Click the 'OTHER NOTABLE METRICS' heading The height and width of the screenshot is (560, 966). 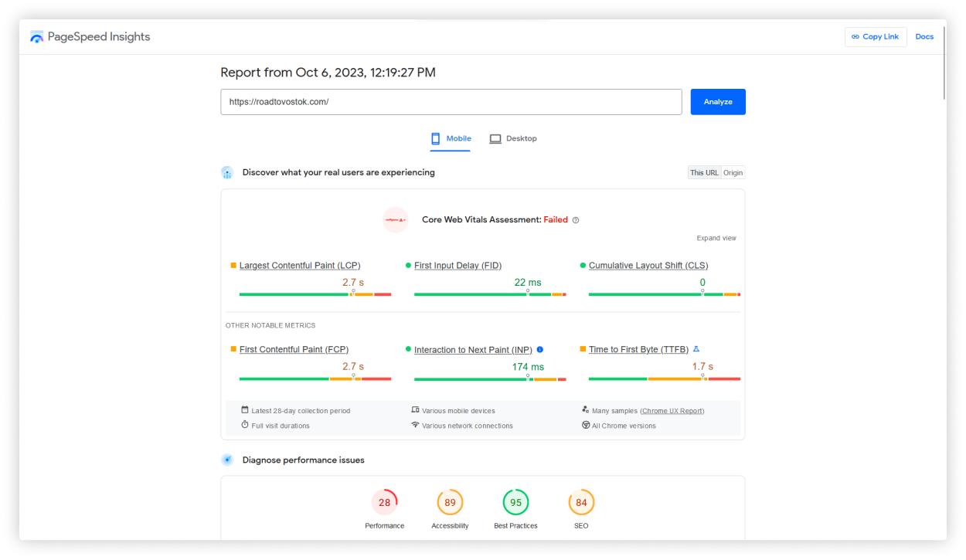click(270, 326)
